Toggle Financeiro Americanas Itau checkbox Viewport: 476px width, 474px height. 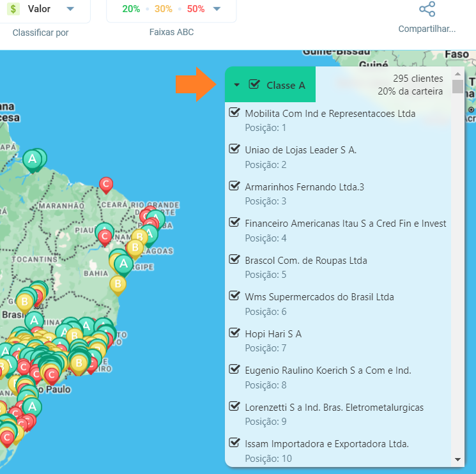pos(234,222)
